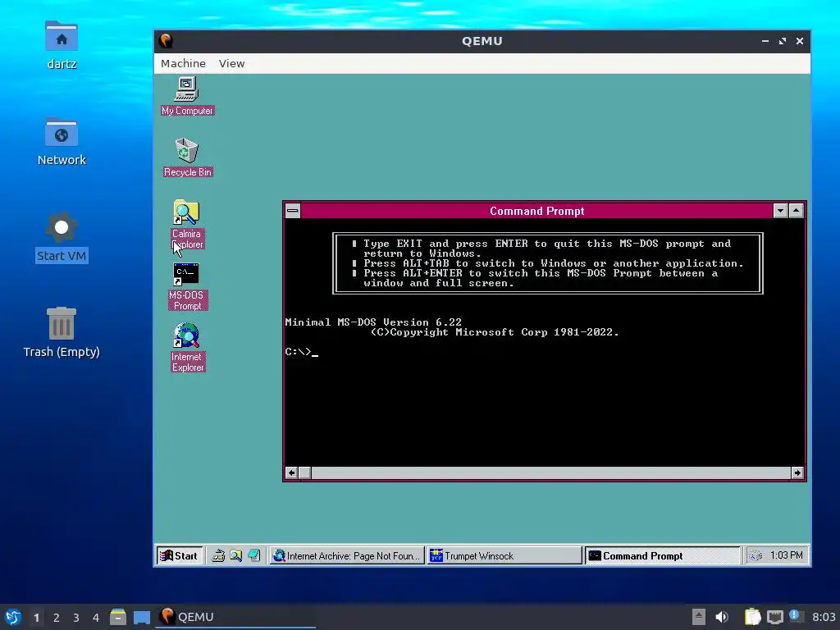Click the update notifier tray icon

795,616
